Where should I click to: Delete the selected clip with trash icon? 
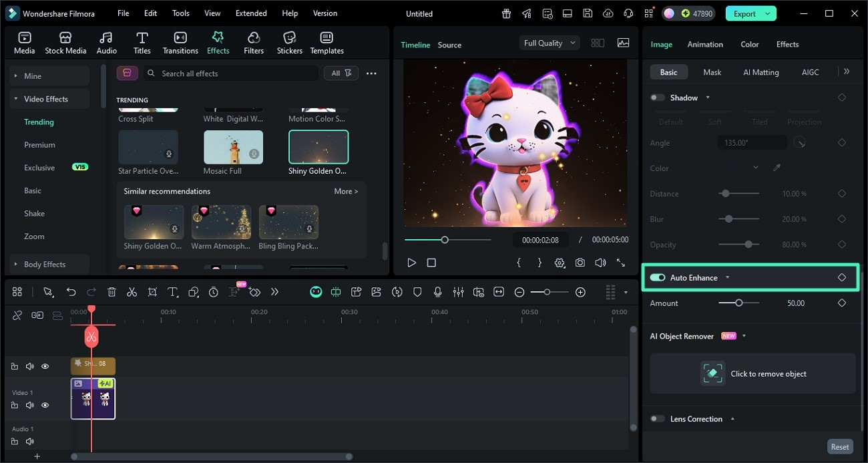tap(112, 292)
